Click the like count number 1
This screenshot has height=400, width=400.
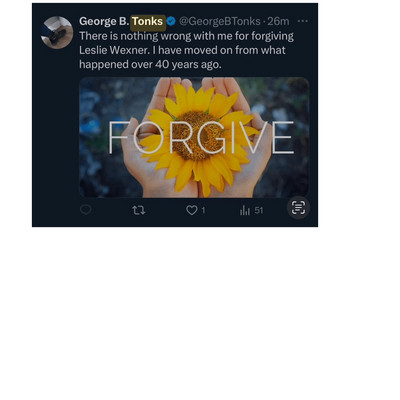pos(203,210)
